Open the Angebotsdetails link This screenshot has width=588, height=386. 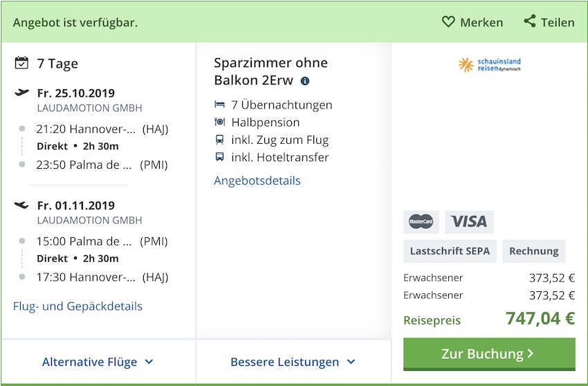(x=257, y=181)
